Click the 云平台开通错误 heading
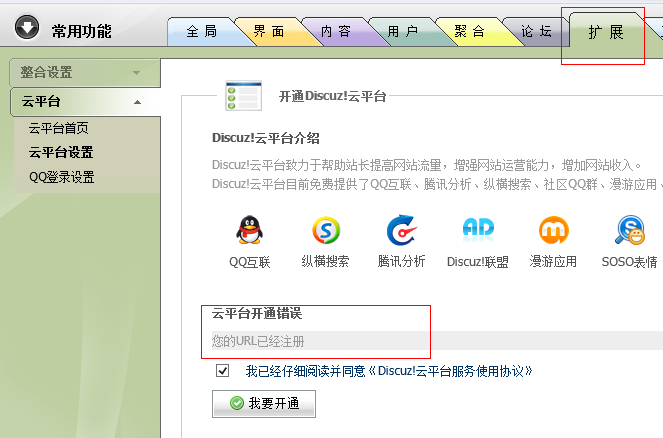Screen dimensions: 663x438 coord(257,313)
